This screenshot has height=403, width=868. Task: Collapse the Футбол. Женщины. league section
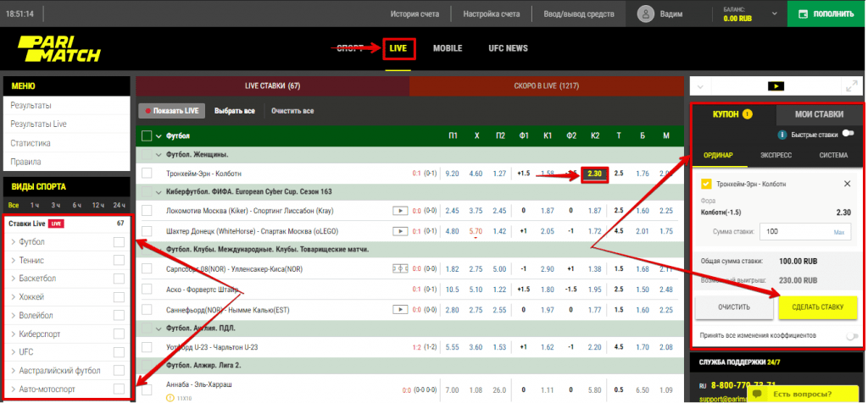[x=159, y=155]
